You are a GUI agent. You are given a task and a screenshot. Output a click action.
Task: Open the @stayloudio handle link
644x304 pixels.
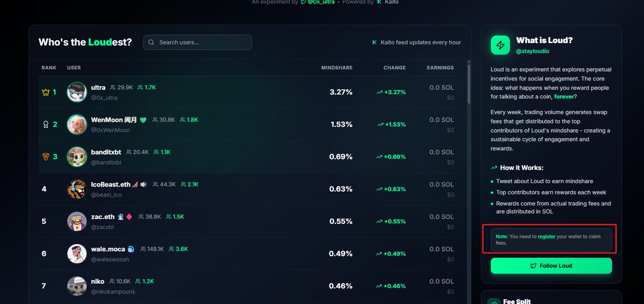coord(532,51)
